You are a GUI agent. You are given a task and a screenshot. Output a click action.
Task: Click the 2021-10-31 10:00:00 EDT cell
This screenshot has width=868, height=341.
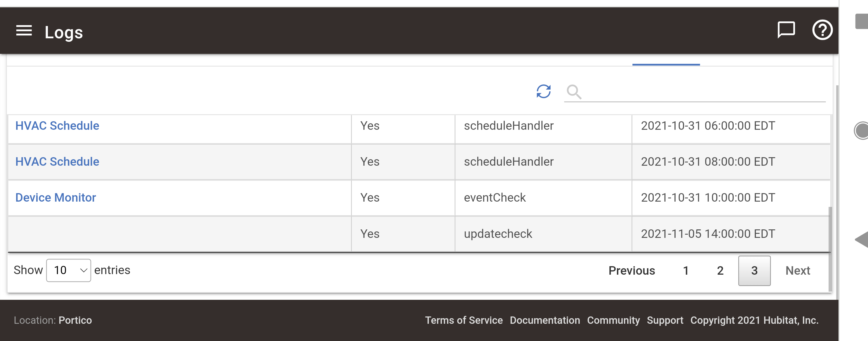(730, 198)
